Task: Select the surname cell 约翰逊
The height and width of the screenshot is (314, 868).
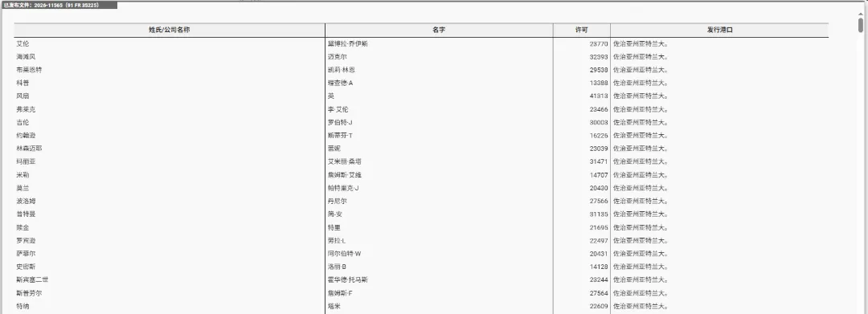Action: pos(26,136)
